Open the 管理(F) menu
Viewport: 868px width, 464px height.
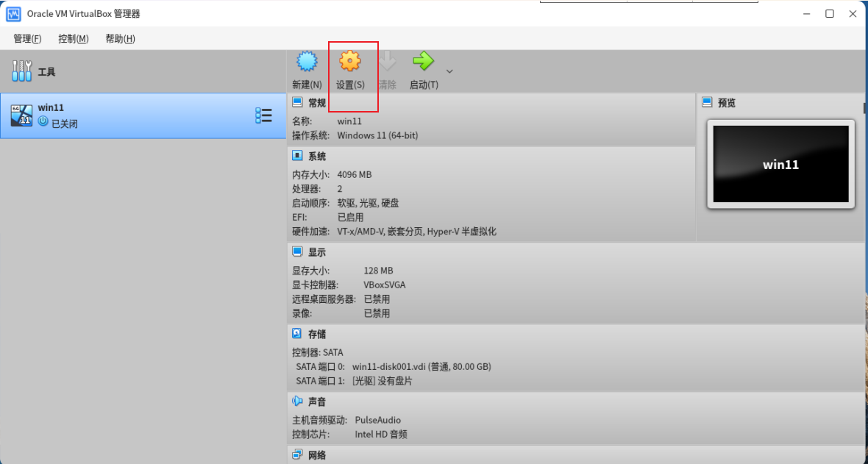(x=27, y=39)
